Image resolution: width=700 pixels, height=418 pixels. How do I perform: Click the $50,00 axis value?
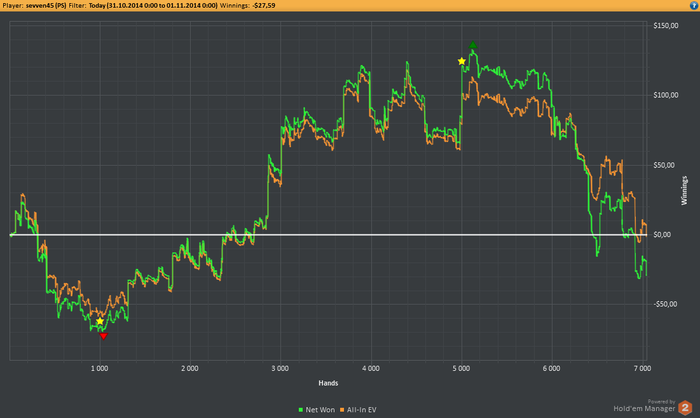point(664,165)
